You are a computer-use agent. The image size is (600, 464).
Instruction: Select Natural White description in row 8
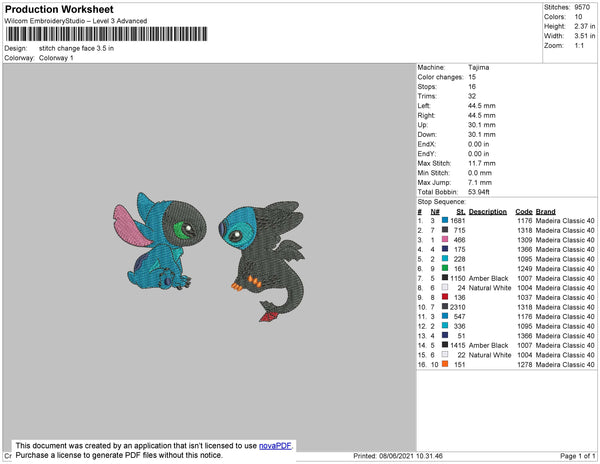[x=490, y=288]
